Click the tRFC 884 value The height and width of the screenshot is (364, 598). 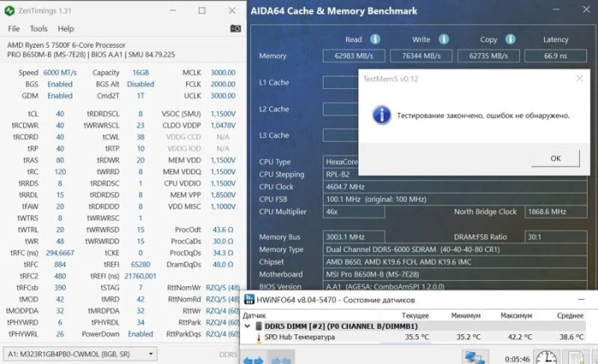click(x=60, y=264)
